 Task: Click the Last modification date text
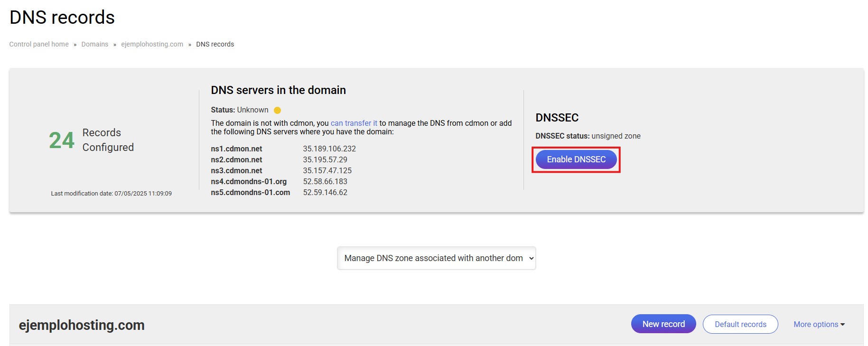(111, 194)
